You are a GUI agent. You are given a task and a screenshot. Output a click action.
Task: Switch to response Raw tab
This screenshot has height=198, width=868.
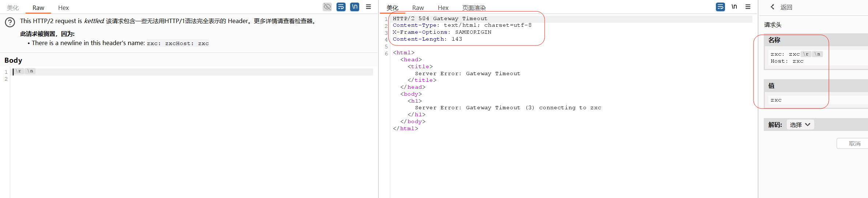pyautogui.click(x=418, y=8)
